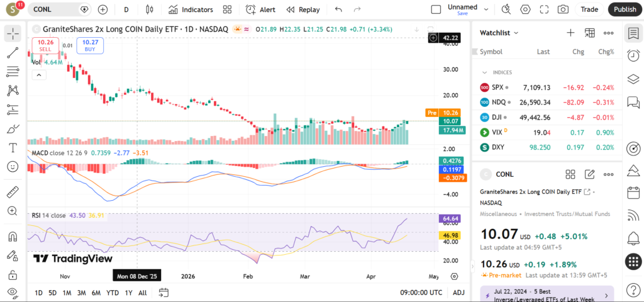Click the camera snapshot icon

tap(563, 9)
